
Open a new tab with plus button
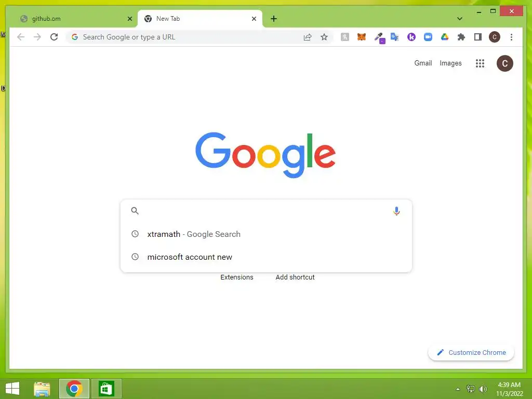point(274,19)
